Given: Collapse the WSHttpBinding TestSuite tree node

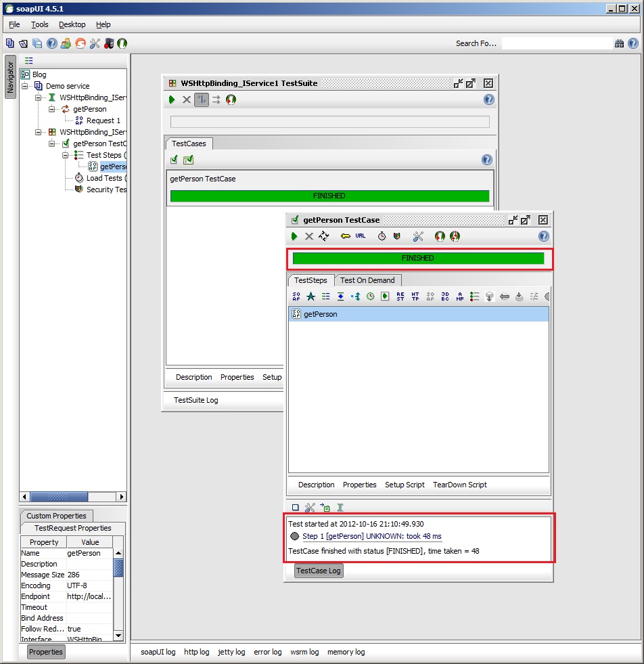Looking at the screenshot, I should click(38, 132).
